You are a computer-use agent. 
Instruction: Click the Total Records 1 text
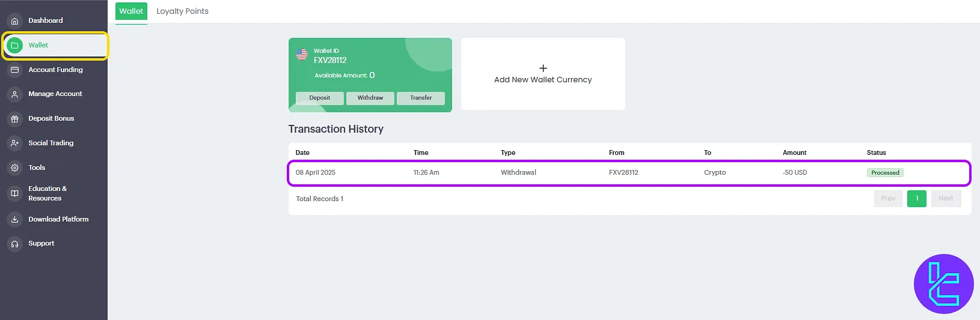pos(320,199)
